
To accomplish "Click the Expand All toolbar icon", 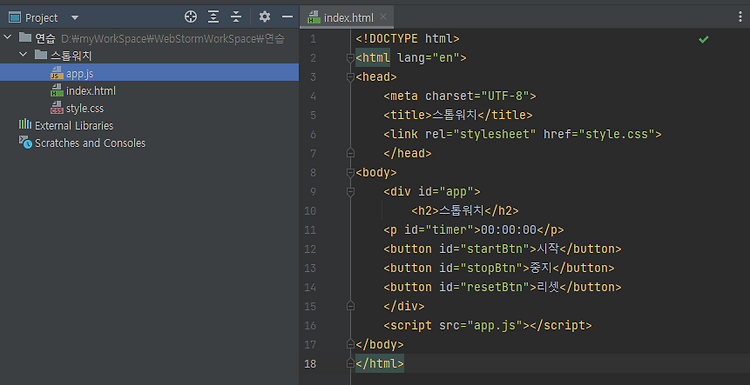I will tap(213, 17).
